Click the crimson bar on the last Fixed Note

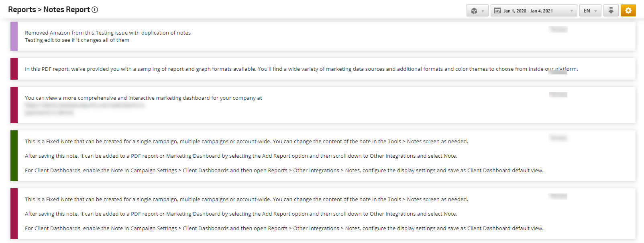[14, 214]
